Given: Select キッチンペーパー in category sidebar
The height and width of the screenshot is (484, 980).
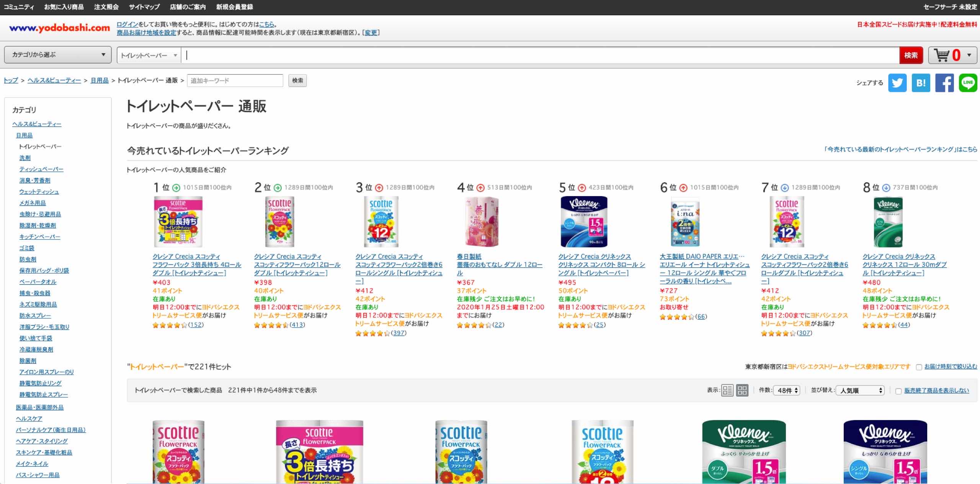Looking at the screenshot, I should (x=40, y=237).
